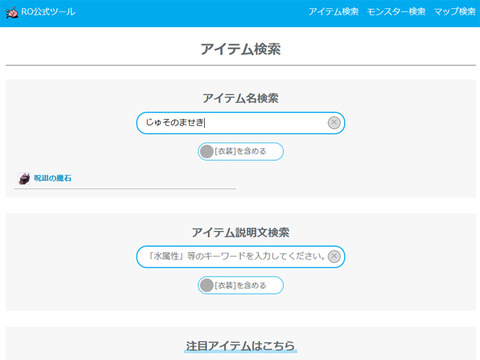Clear the item name search with the X icon
Screen dimensions: 480x360
click(334, 123)
